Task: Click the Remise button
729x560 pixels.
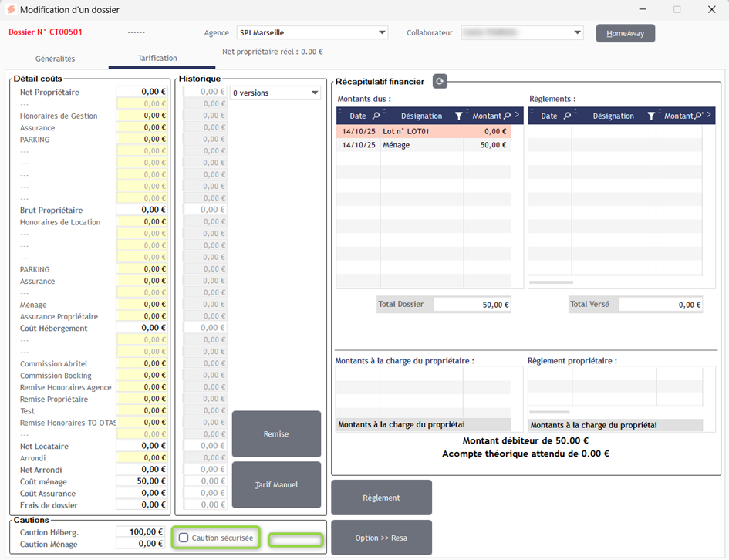Action: point(276,433)
